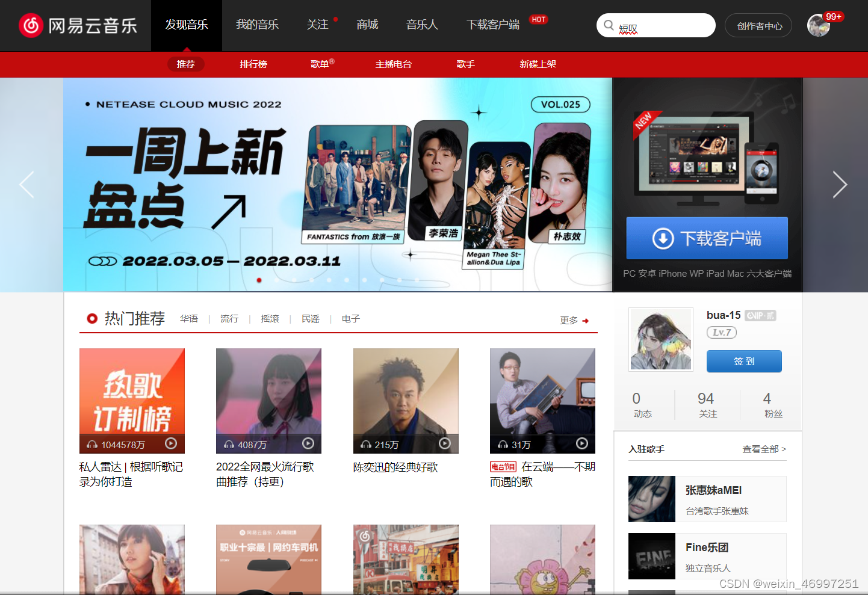
Task: Open 2022全网最火流行歌曲推荐 title link
Action: click(x=265, y=474)
